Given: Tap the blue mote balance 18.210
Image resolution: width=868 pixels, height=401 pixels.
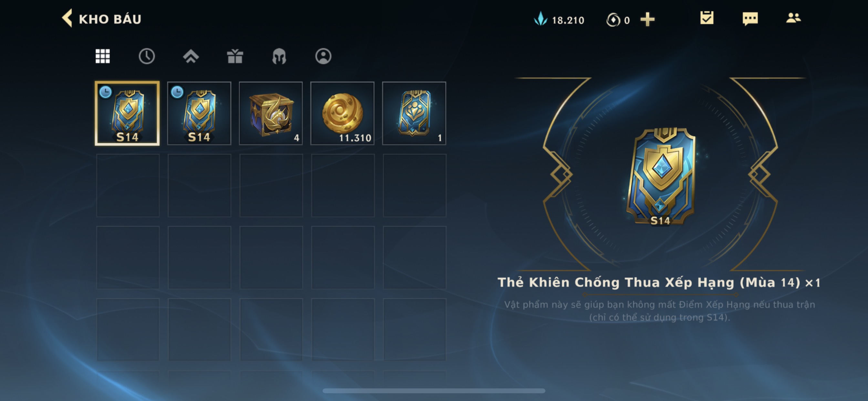Looking at the screenshot, I should [x=559, y=20].
